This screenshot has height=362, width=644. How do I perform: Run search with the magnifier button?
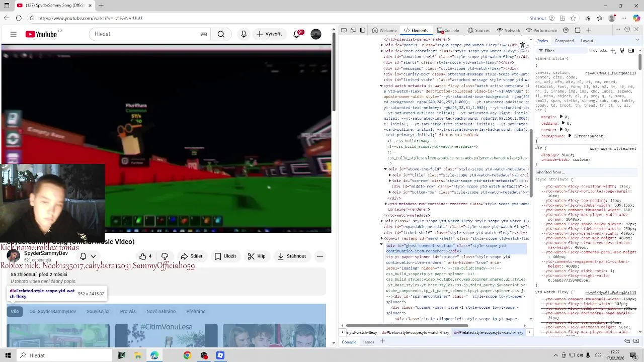click(x=221, y=34)
